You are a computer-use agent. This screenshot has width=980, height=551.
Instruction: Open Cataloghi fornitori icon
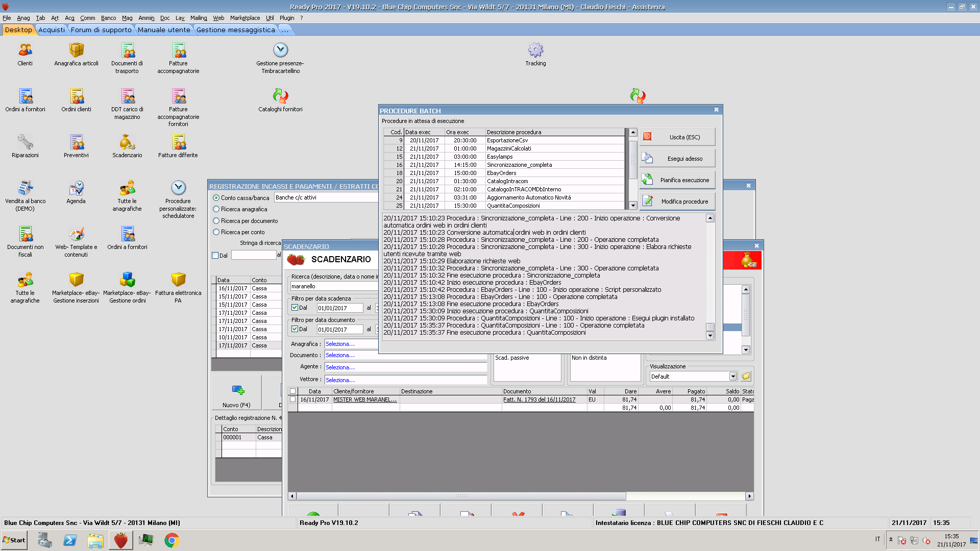click(x=280, y=96)
